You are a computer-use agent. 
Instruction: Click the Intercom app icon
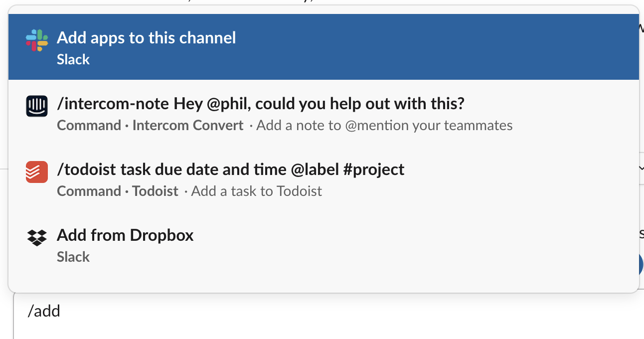point(36,106)
